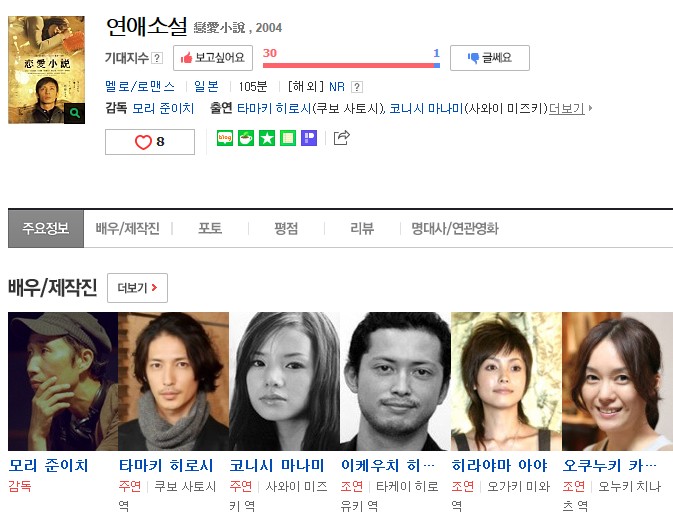The image size is (673, 522).
Task: Open the 평점 tab
Action: point(286,228)
